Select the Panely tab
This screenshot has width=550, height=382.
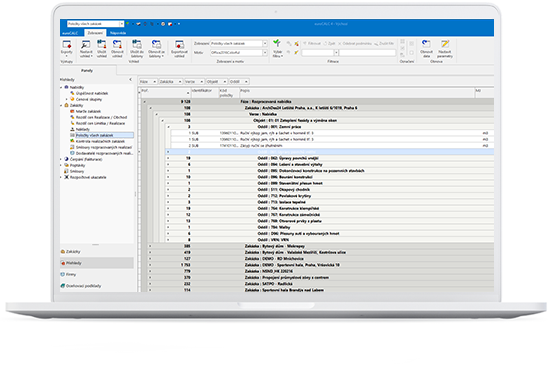[87, 71]
